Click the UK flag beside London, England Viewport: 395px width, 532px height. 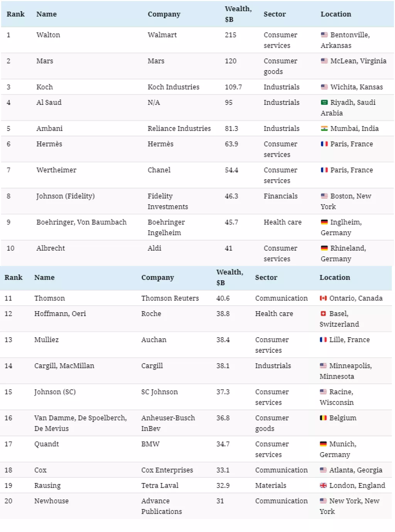323,486
